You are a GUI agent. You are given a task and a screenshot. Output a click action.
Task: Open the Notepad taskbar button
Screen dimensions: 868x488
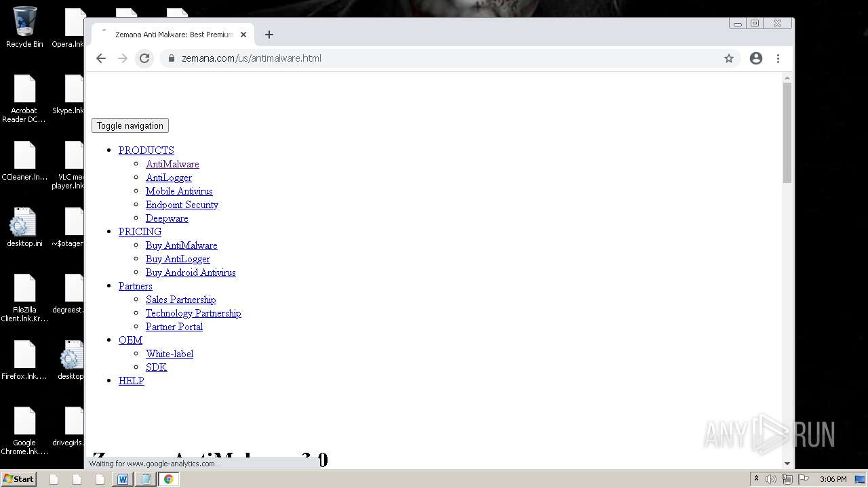click(146, 479)
